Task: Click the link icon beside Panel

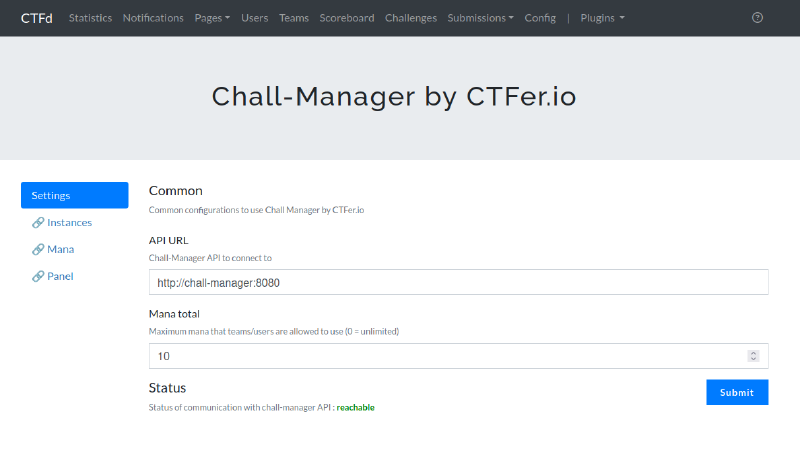Action: [x=38, y=276]
